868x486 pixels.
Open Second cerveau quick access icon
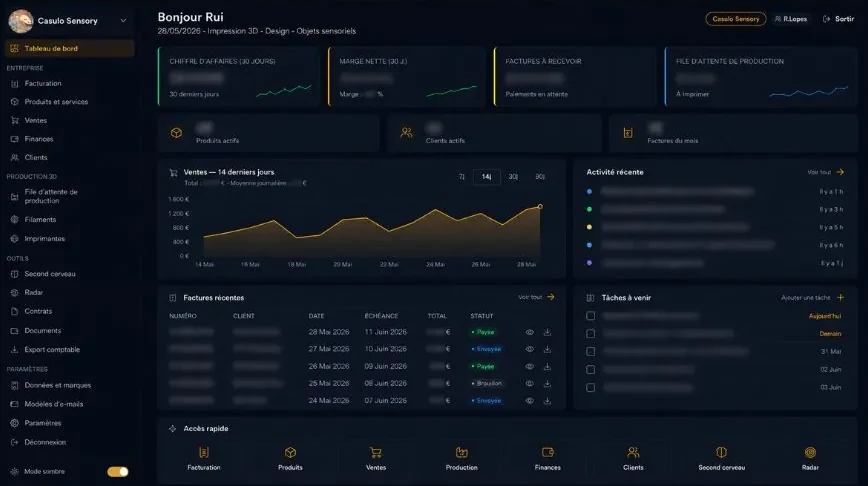tap(721, 453)
